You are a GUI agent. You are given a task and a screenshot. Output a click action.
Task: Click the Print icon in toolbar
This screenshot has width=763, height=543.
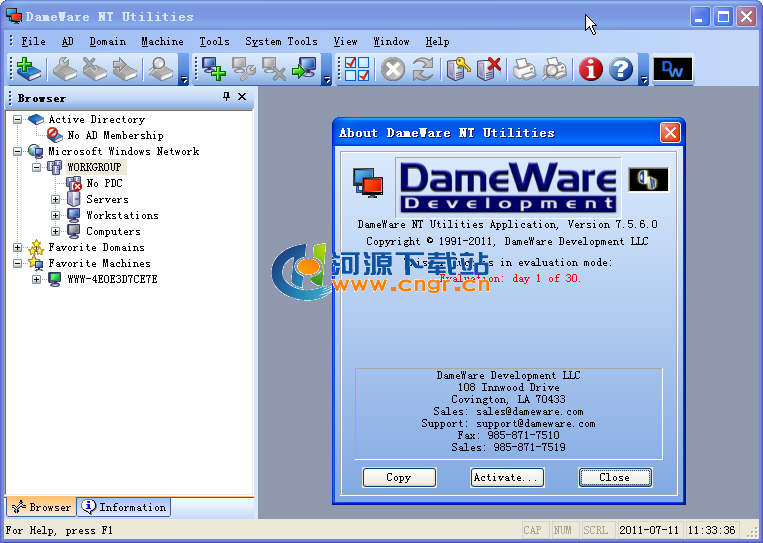pos(525,69)
